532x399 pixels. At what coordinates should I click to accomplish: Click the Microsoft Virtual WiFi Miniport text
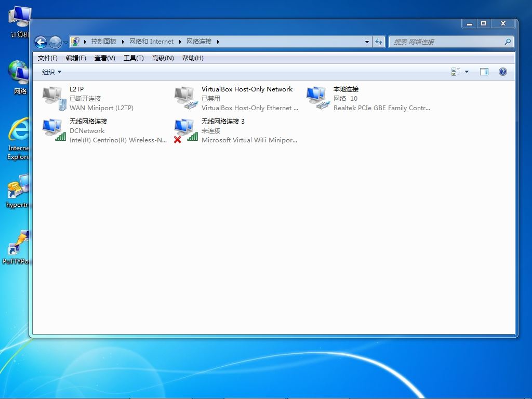pyautogui.click(x=249, y=140)
